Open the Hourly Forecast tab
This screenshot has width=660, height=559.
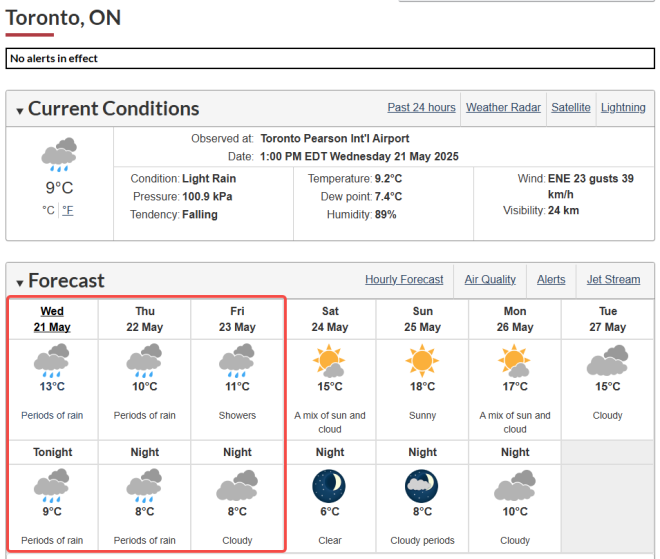pos(404,280)
